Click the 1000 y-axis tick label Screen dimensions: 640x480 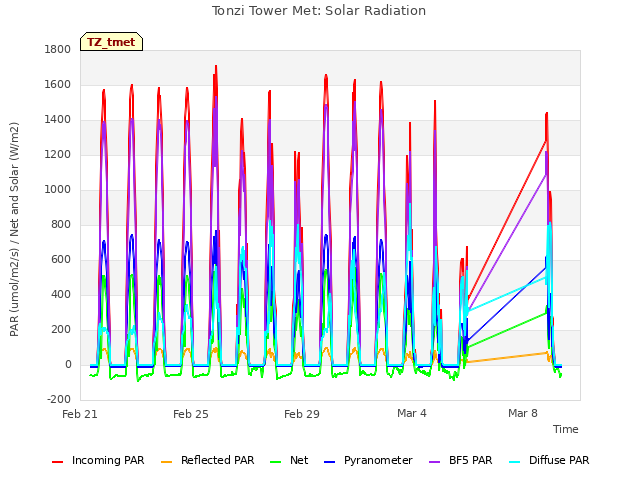pos(58,189)
